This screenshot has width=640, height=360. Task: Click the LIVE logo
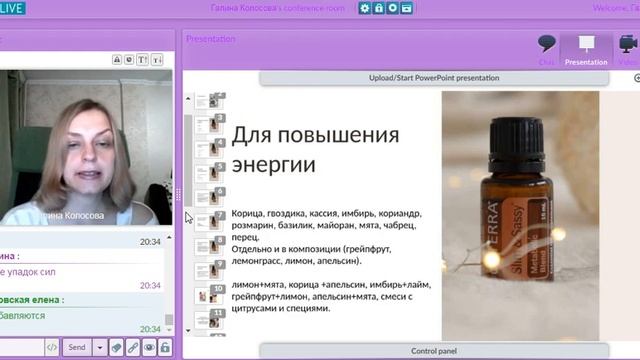tap(13, 8)
